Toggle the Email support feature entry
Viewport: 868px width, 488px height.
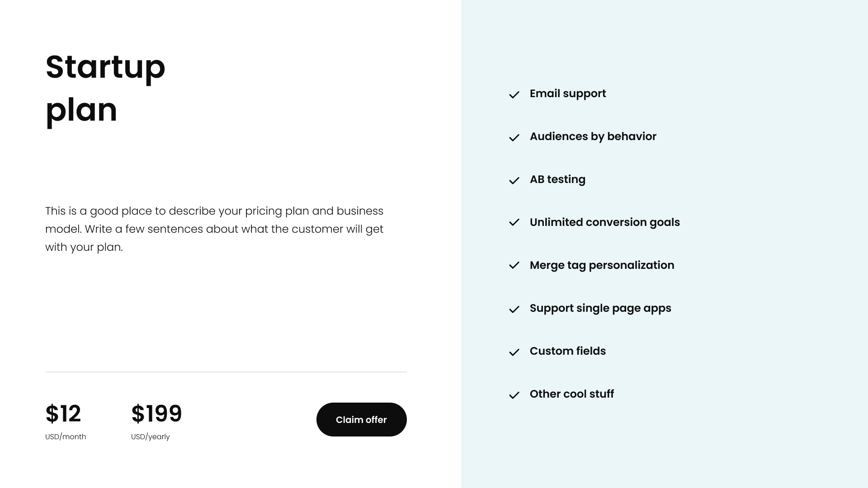[568, 94]
